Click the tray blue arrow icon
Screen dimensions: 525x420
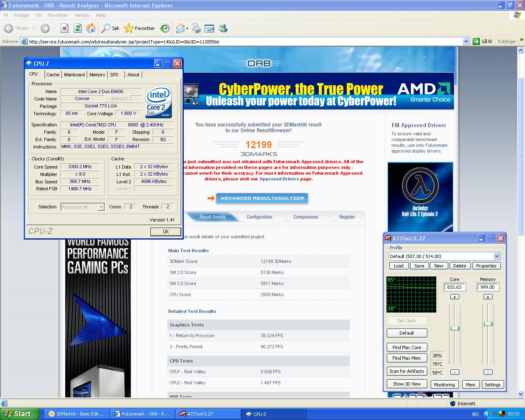[487, 414]
